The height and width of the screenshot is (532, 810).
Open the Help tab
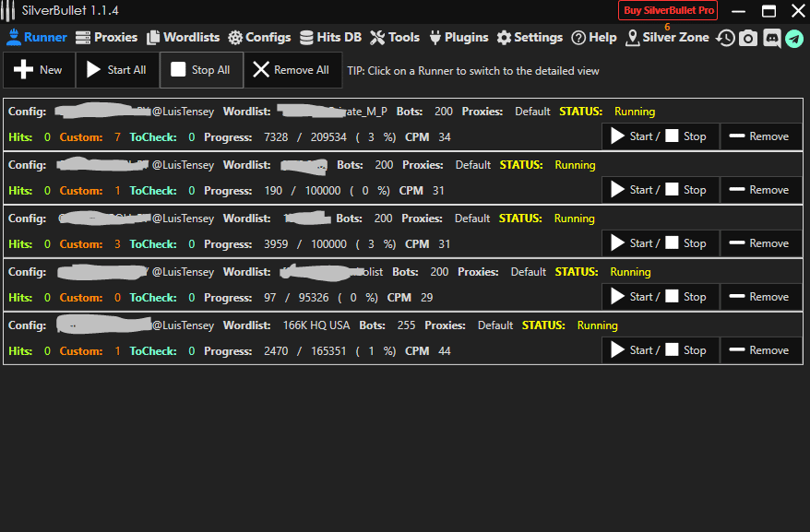(594, 37)
